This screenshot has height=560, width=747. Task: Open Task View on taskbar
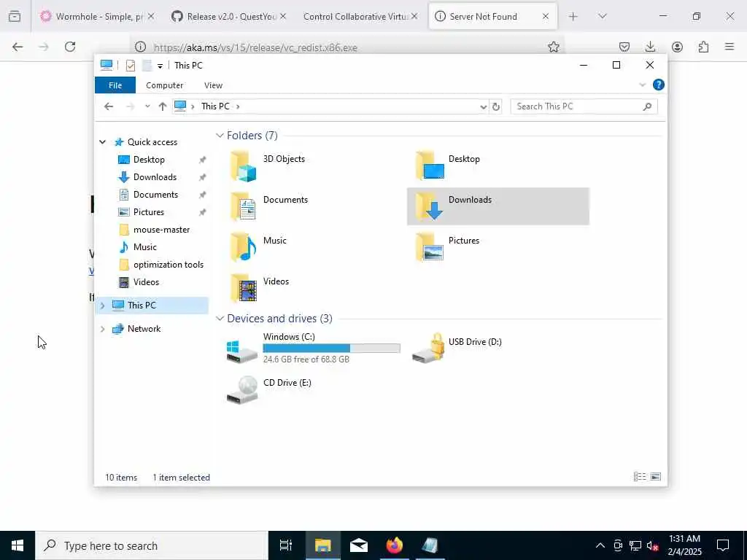[286, 545]
